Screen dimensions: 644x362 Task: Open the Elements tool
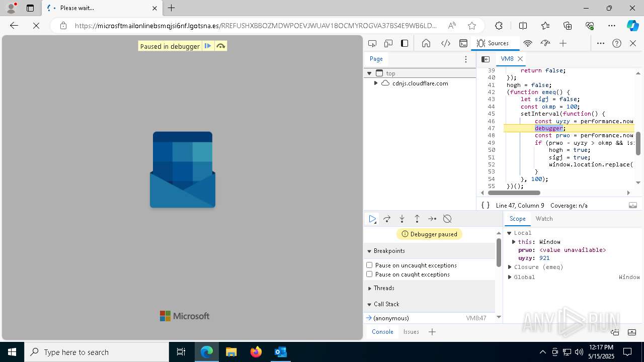pos(445,43)
